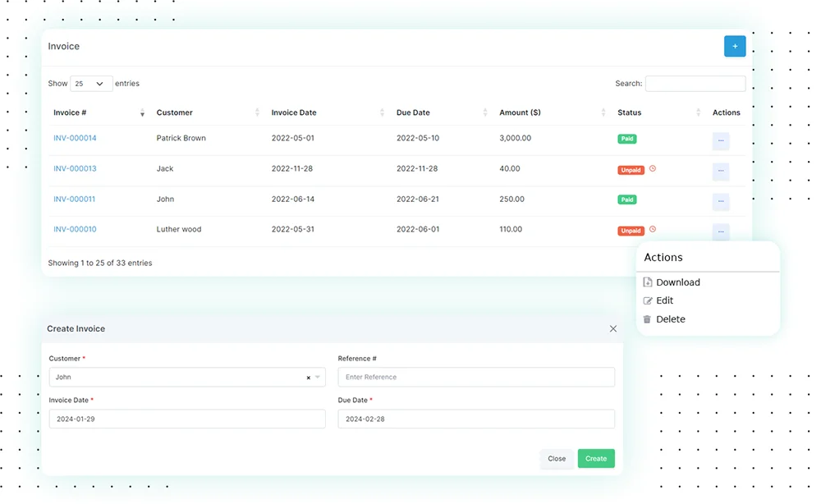Click the Paid badge on John's invoice

(627, 199)
